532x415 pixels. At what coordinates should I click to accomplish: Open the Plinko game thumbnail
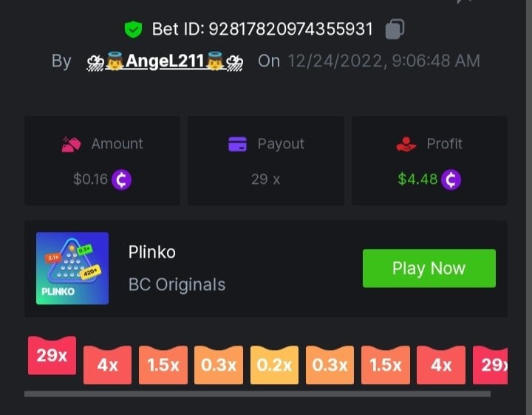[x=72, y=268]
